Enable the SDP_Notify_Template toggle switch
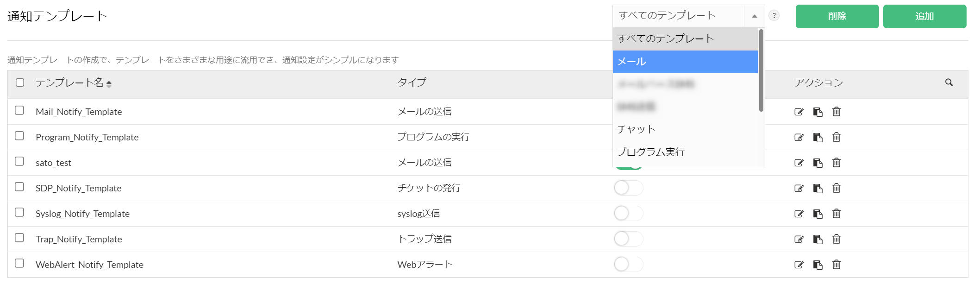 628,188
